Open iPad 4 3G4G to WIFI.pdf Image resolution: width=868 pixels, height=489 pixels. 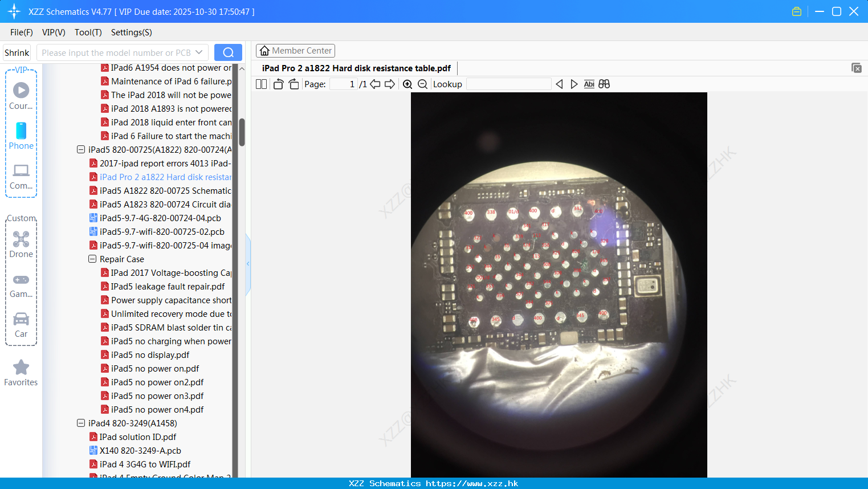coord(140,464)
